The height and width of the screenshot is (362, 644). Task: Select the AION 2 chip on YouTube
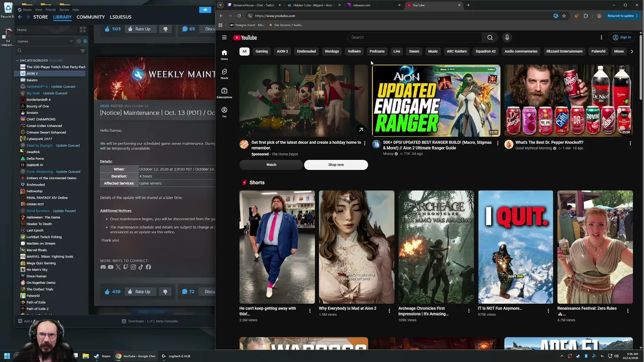tap(282, 51)
